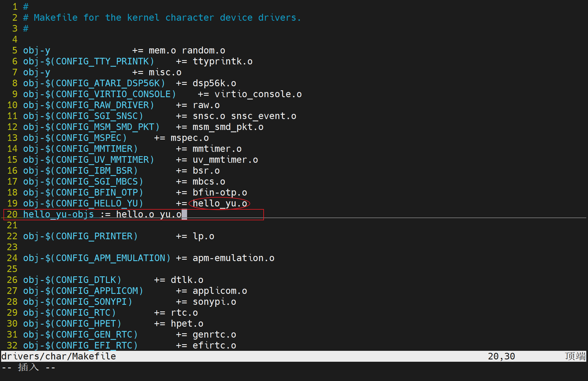Click snsc_event.o on line 11
The height and width of the screenshot is (381, 588).
pos(263,116)
